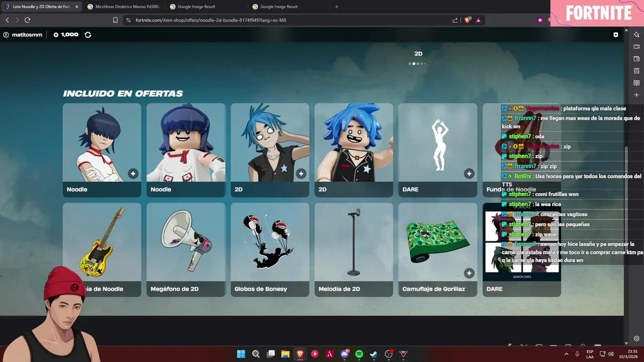Switch to the second Google Image Result tab
The height and width of the screenshot is (362, 644).
[289, 7]
